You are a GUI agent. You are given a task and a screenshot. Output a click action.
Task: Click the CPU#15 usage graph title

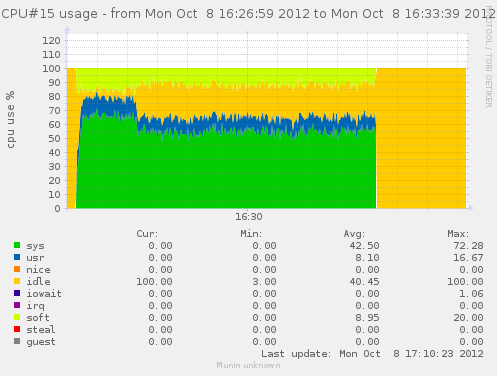point(248,14)
